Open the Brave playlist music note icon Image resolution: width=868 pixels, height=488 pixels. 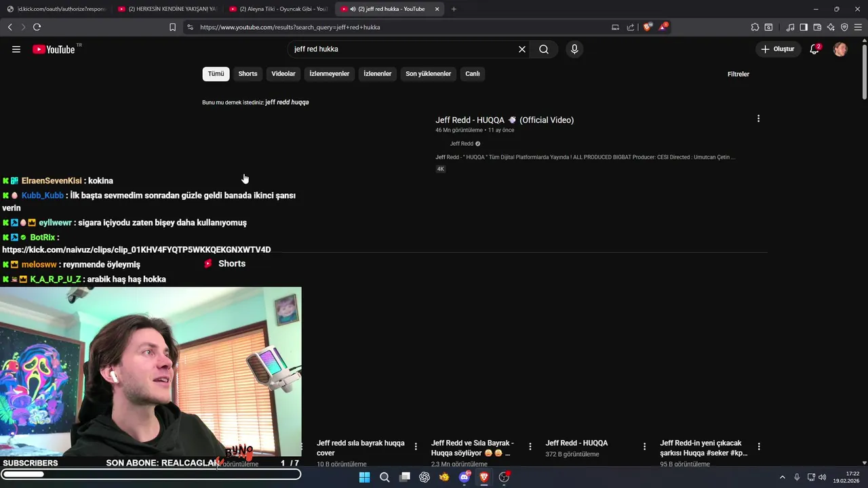pos(790,27)
